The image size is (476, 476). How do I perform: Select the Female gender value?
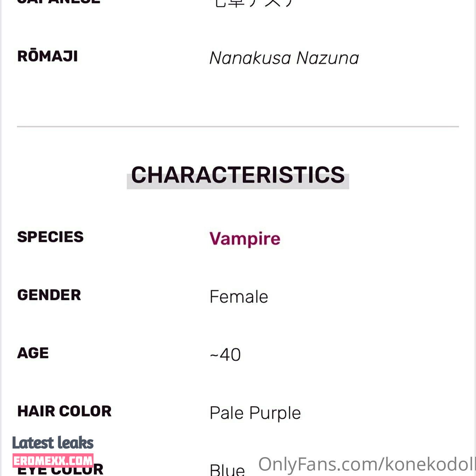point(239,297)
